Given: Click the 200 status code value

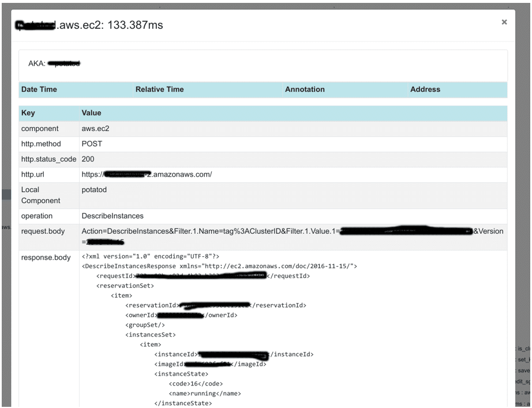Looking at the screenshot, I should [88, 159].
